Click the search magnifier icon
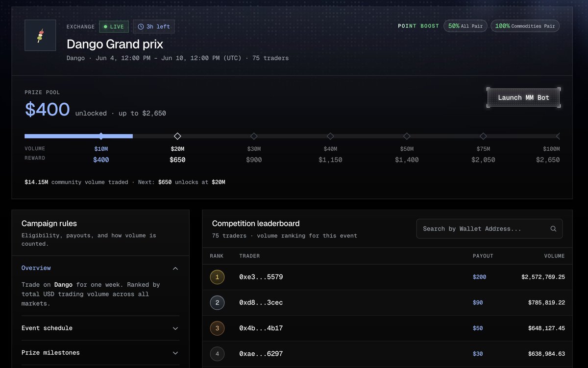588x368 pixels. point(553,229)
